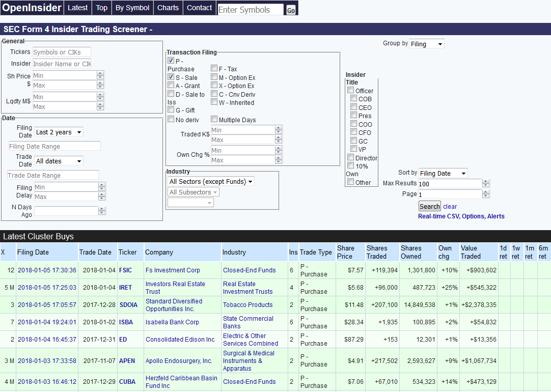This screenshot has width=551, height=392.
Task: Click the Search button
Action: (x=429, y=206)
